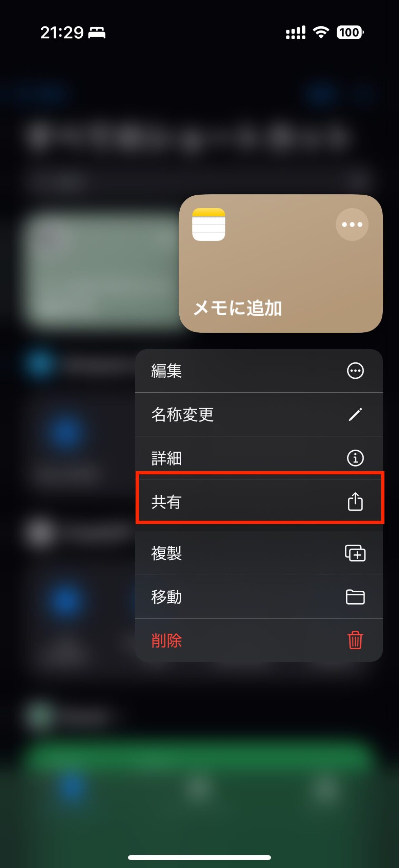This screenshot has width=399, height=868.
Task: Click the red trash icon
Action: [x=355, y=640]
